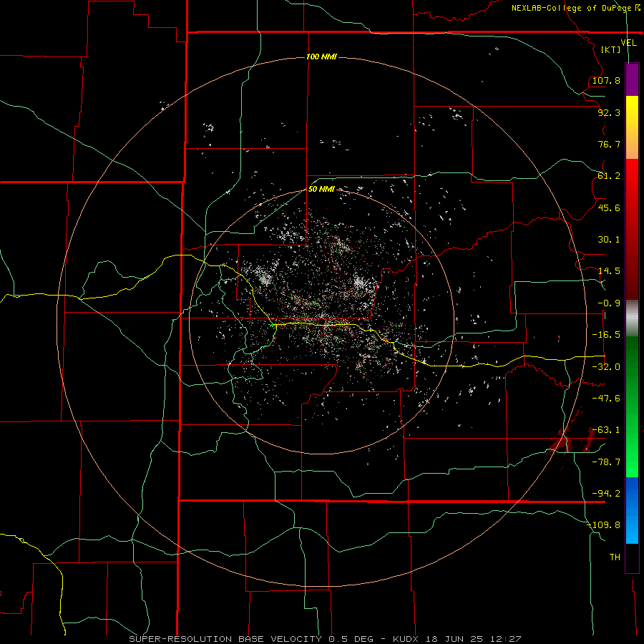Click the 14.5 velocity scale value
The image size is (644, 644).
point(609,271)
